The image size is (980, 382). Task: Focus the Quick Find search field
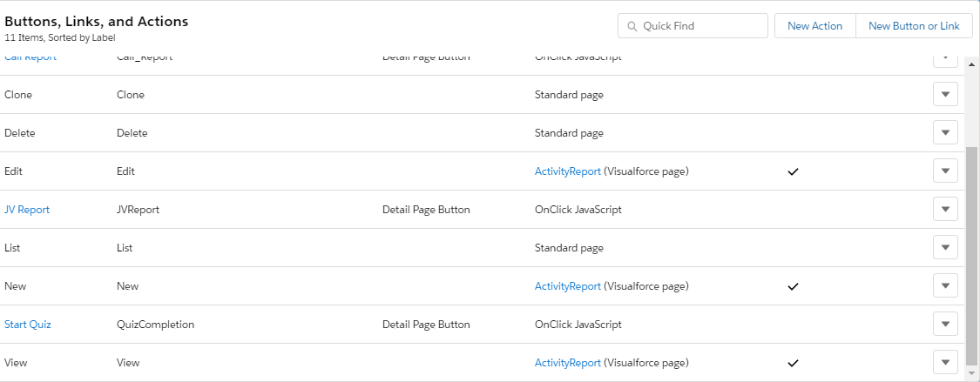coord(701,26)
